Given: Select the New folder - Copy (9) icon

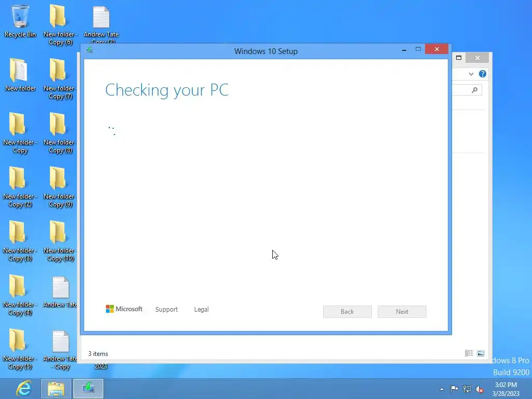Looking at the screenshot, I should [60, 187].
